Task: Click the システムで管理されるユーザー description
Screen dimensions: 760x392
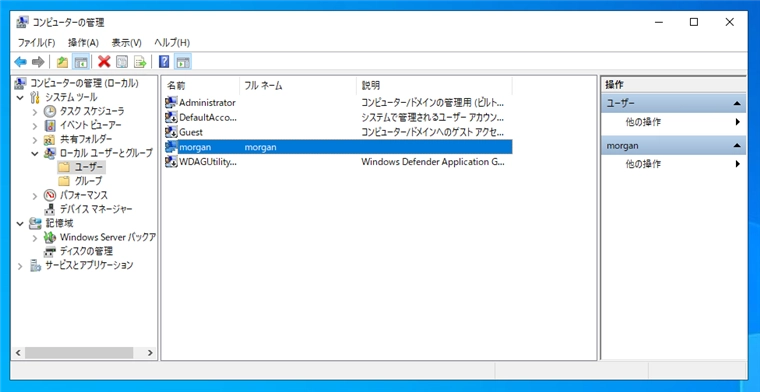Action: click(x=433, y=117)
